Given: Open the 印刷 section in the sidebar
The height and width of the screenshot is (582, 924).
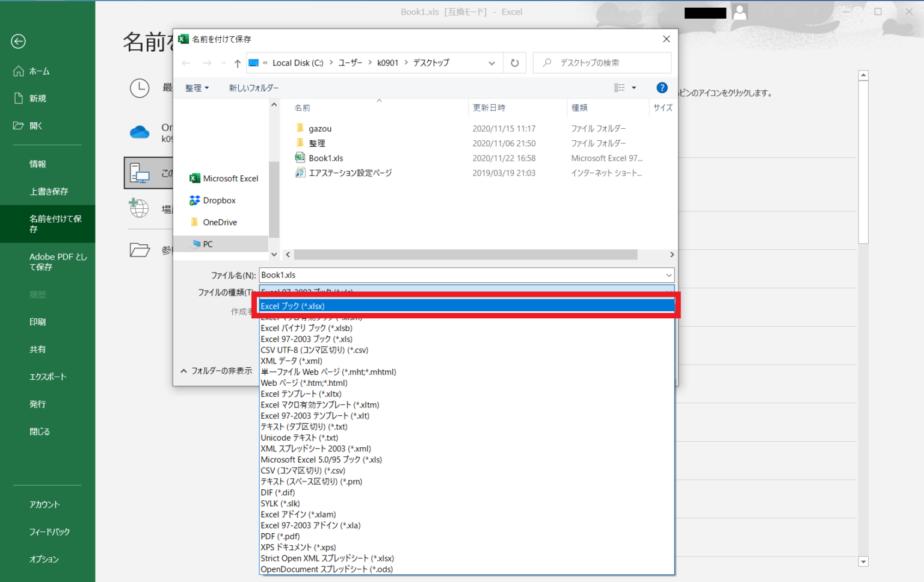Looking at the screenshot, I should [38, 321].
